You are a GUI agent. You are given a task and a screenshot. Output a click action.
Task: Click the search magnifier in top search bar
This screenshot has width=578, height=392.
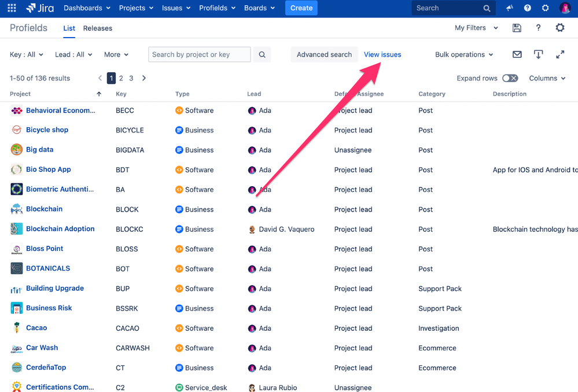(487, 8)
